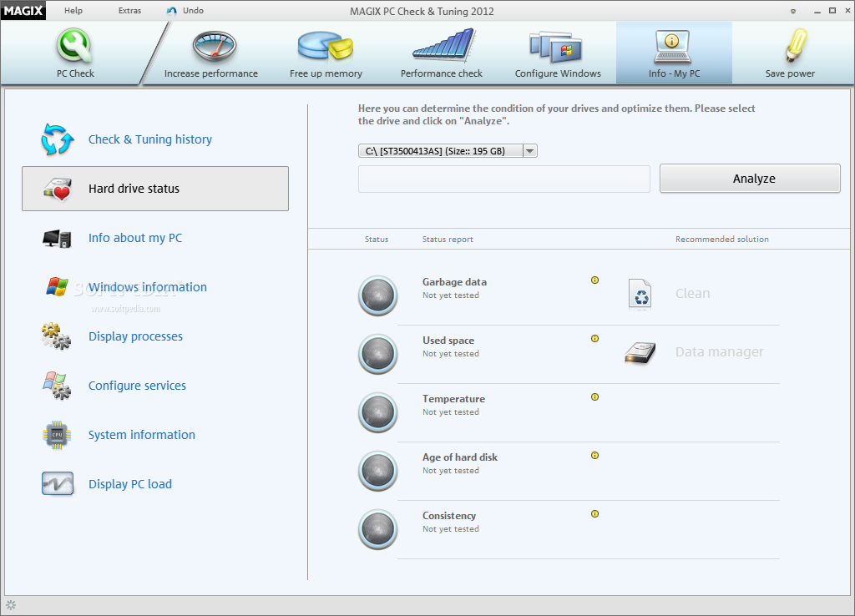The image size is (855, 616).
Task: Click the Age of hard disk status indicator
Action: [x=377, y=471]
